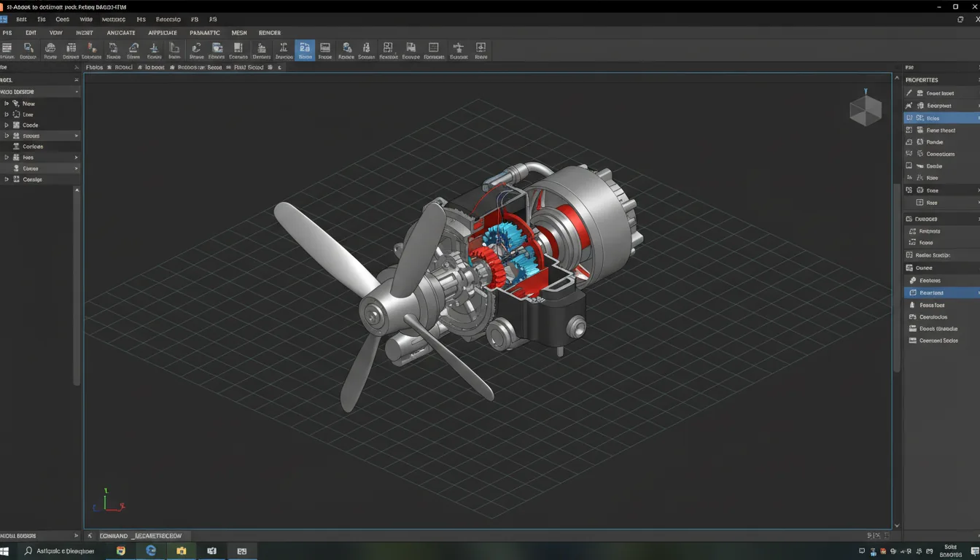This screenshot has width=980, height=560.
Task: Open the MESH ribbon tab
Action: coord(238,32)
